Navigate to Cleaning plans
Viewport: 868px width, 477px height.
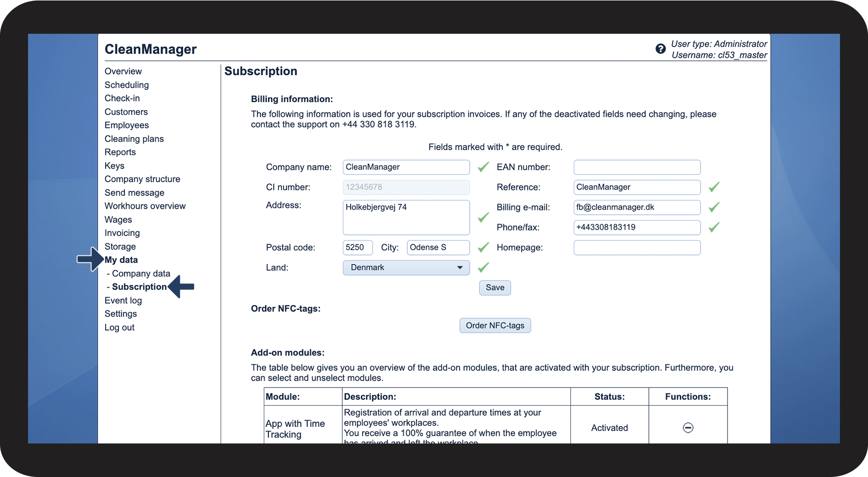134,139
